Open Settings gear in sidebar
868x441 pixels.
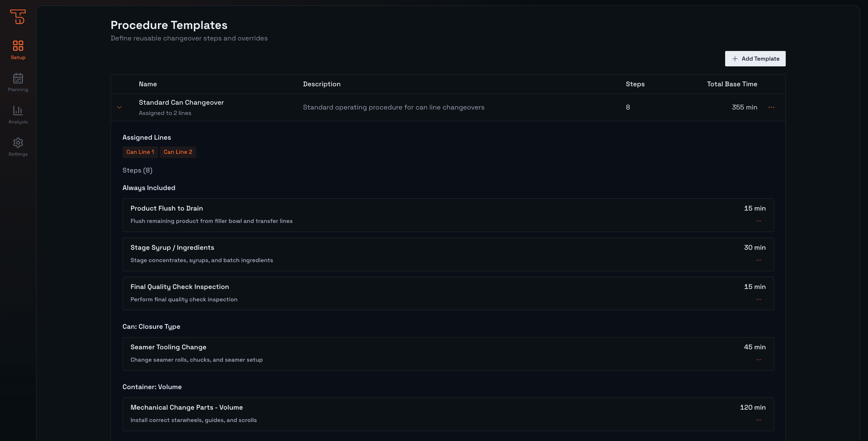click(x=18, y=147)
